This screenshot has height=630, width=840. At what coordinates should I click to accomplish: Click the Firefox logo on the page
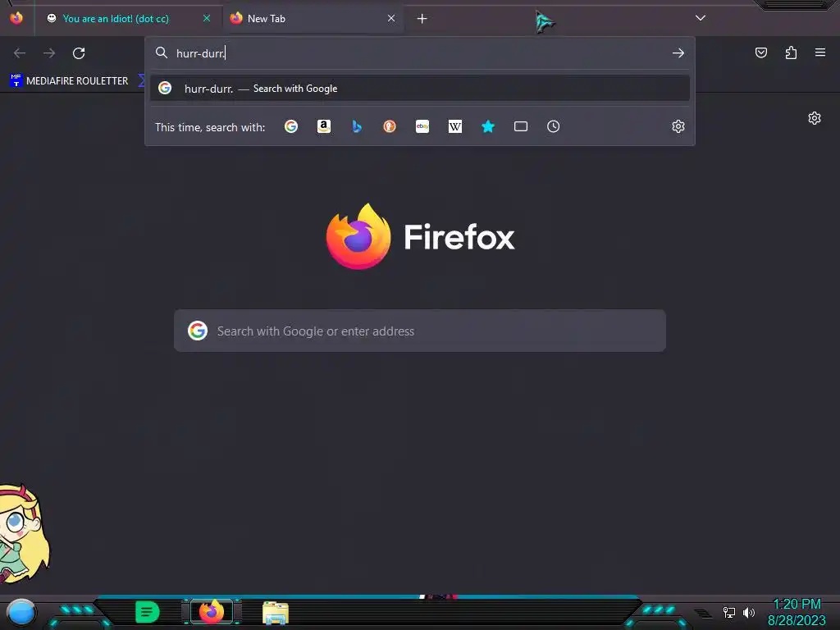(358, 236)
